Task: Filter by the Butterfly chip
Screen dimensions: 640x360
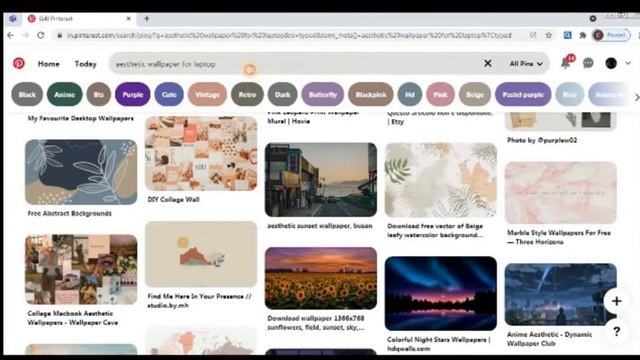Action: [x=322, y=94]
